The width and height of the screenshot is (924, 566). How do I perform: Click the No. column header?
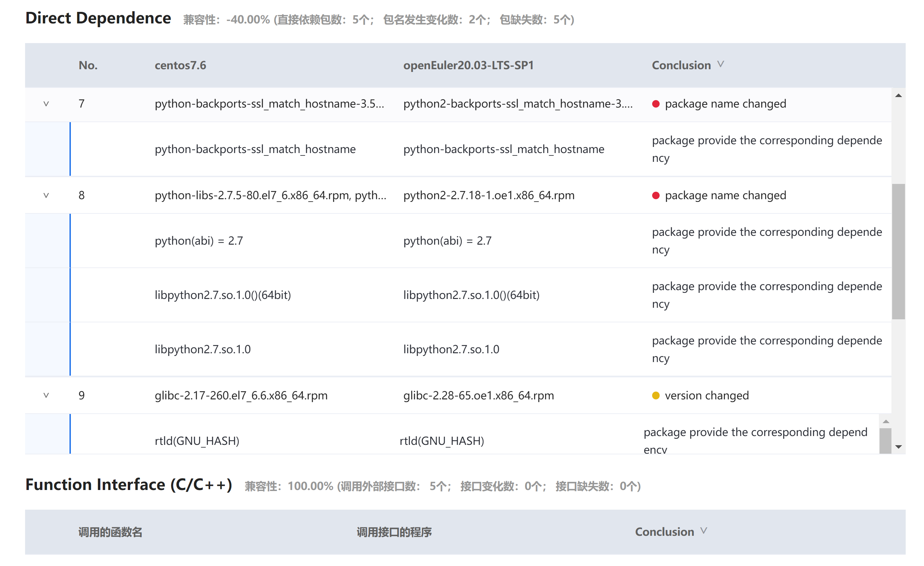pos(88,65)
